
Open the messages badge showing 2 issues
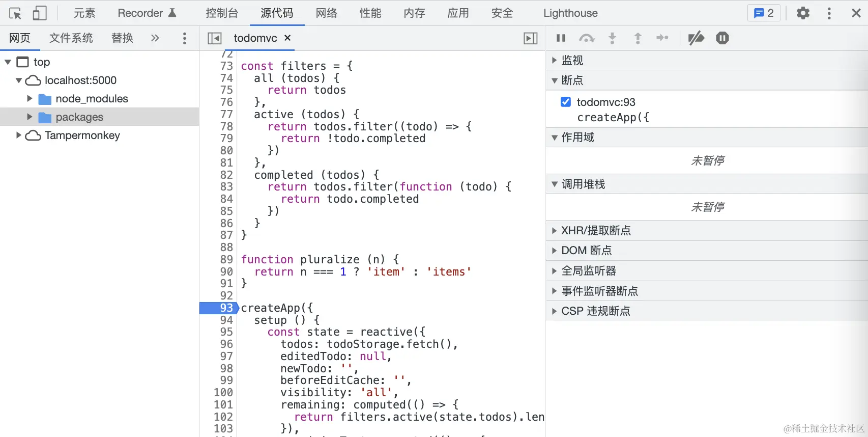[x=764, y=13]
